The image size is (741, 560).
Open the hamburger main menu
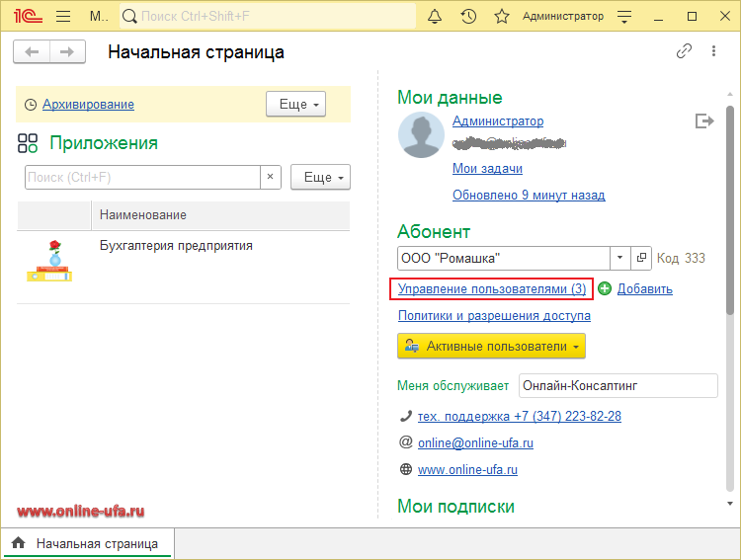tap(63, 17)
